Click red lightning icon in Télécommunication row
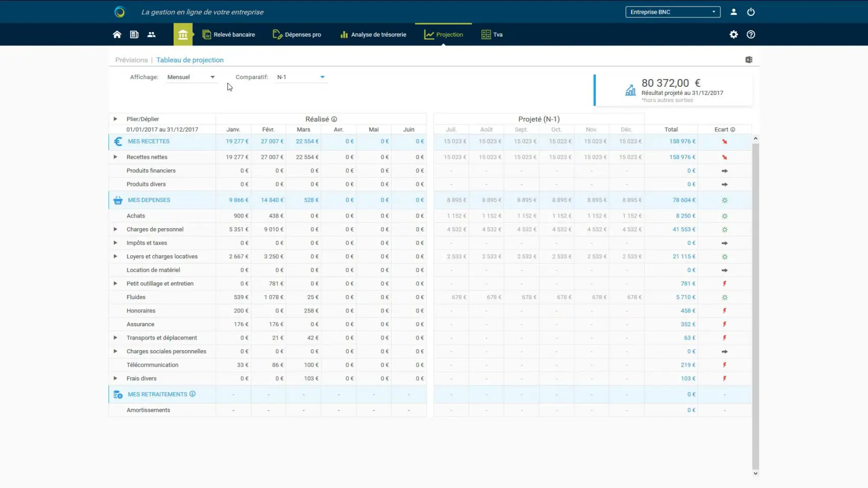The width and height of the screenshot is (868, 488). tap(725, 365)
